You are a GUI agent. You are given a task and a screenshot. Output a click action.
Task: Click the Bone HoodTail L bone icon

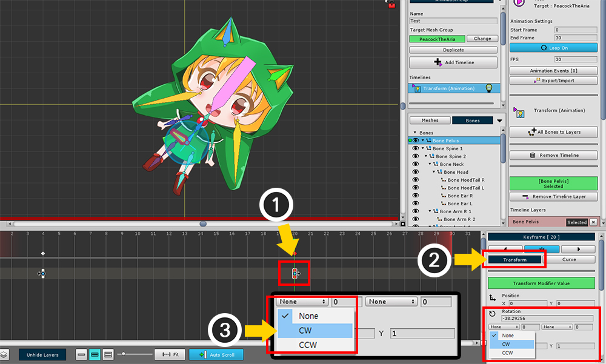[x=444, y=188]
